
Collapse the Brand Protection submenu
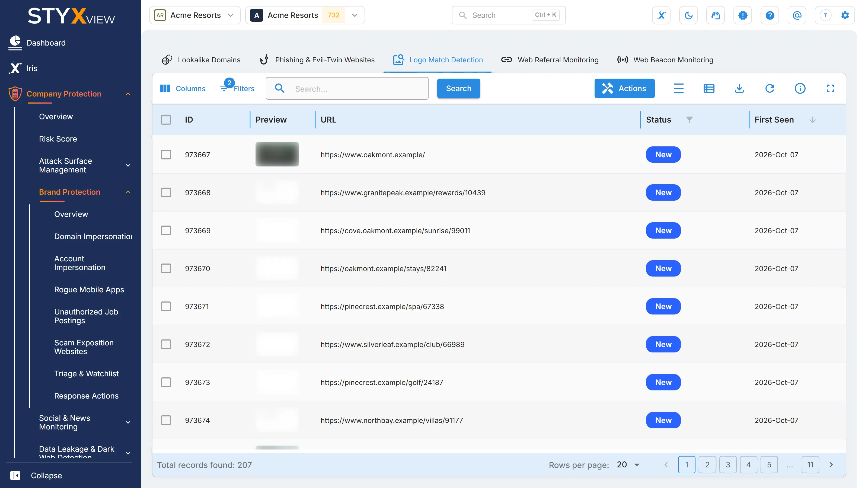(x=128, y=192)
